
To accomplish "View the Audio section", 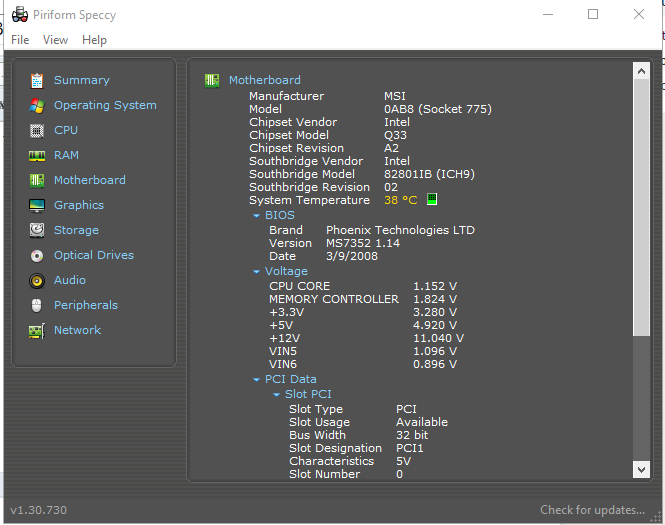I will (x=70, y=280).
